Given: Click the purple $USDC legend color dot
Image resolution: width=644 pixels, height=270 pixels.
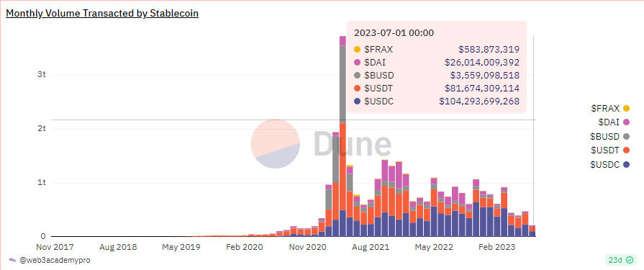Looking at the screenshot, I should pyautogui.click(x=626, y=164).
